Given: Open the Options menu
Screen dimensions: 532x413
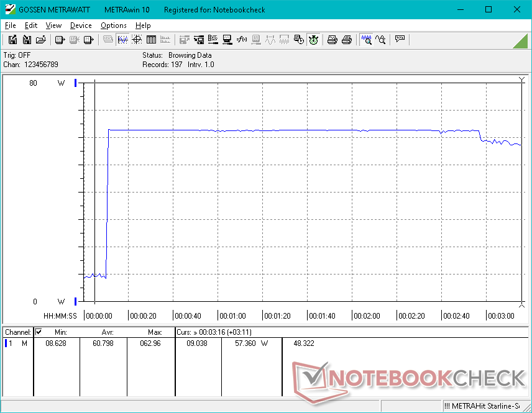Looking at the screenshot, I should (x=113, y=25).
